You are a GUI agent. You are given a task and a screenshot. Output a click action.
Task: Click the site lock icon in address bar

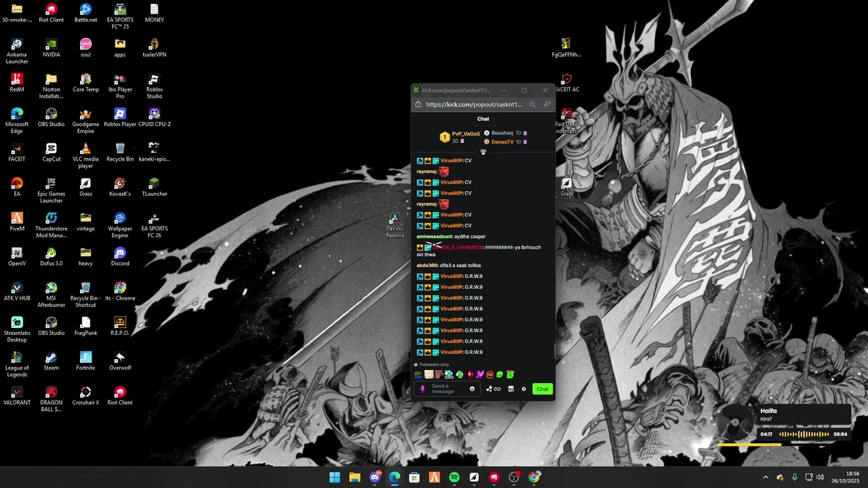[418, 104]
